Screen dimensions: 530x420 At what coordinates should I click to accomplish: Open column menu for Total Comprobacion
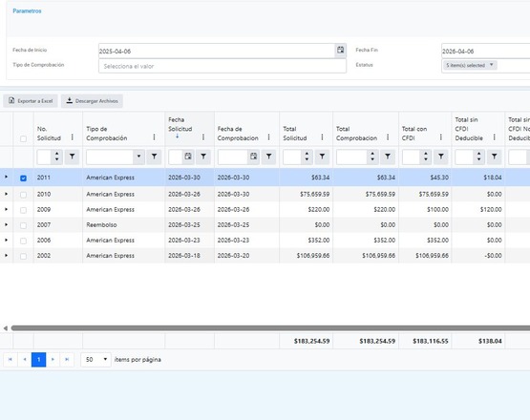click(x=388, y=136)
